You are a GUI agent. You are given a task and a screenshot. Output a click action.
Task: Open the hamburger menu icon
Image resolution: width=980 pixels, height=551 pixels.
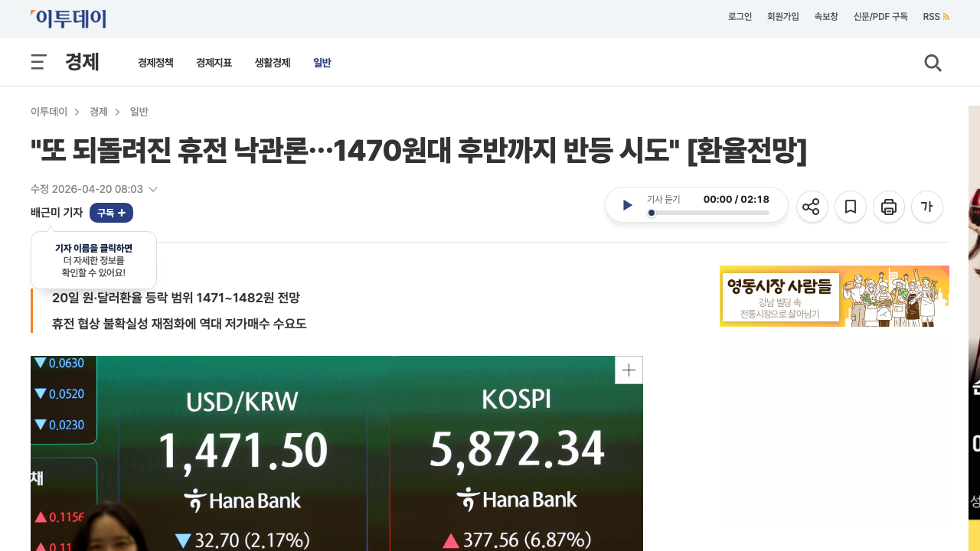click(x=39, y=62)
